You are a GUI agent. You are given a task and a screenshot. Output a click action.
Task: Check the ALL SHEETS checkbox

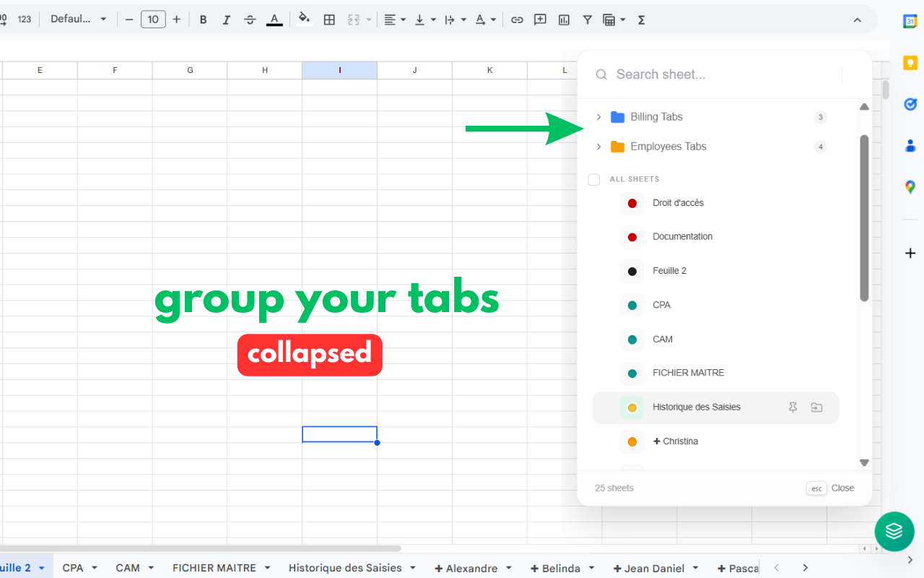click(x=593, y=179)
